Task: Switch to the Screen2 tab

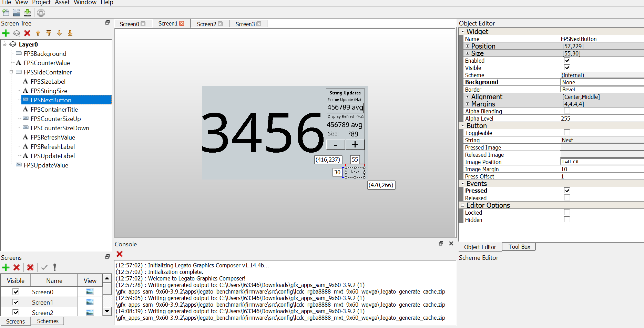Action: tap(210, 24)
